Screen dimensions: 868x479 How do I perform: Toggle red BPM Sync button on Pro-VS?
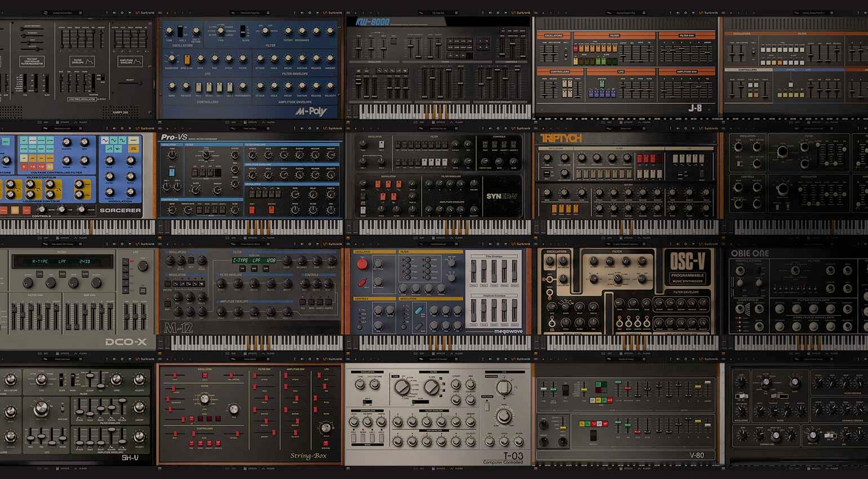coord(271,210)
